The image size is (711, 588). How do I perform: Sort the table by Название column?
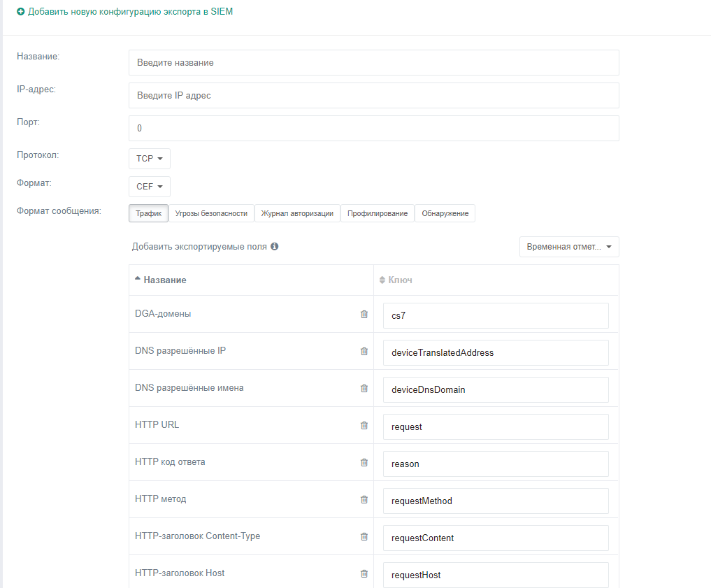coord(165,280)
